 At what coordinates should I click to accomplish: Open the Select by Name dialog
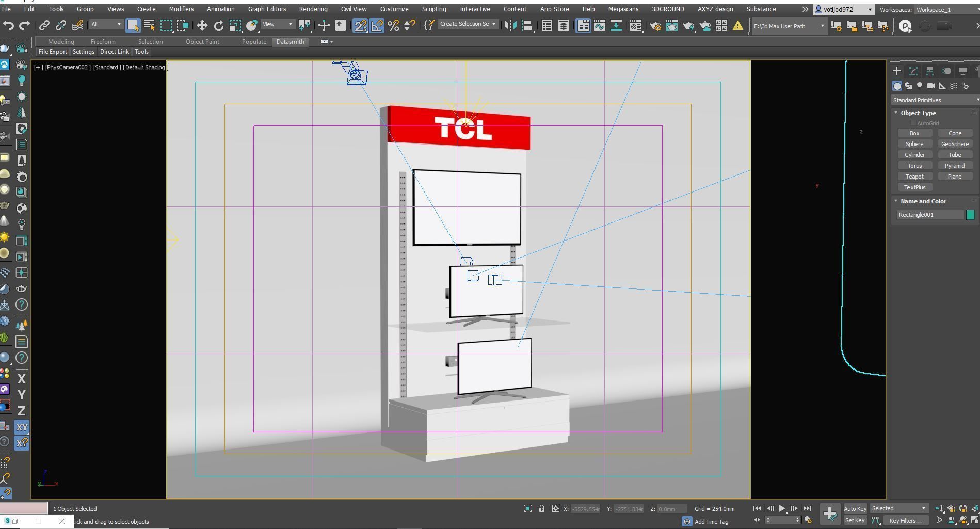point(149,25)
